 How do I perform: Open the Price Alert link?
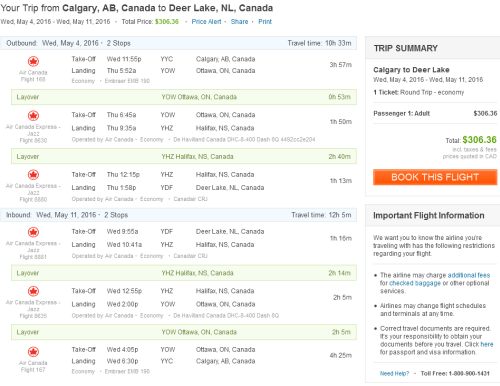[x=206, y=22]
